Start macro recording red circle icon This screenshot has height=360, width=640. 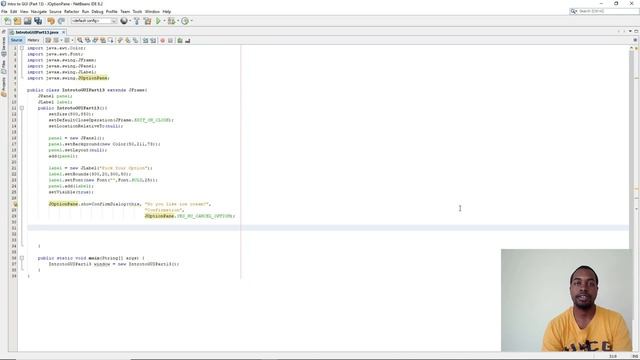(162, 40)
